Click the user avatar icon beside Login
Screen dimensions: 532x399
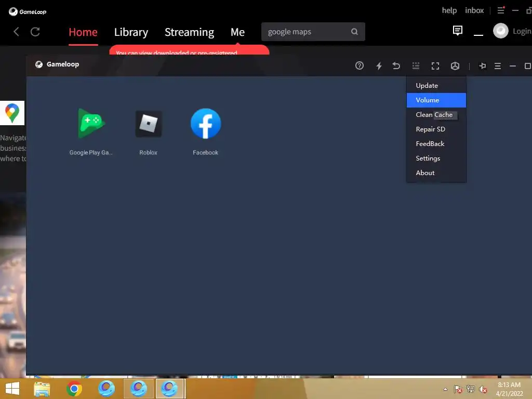pyautogui.click(x=500, y=31)
